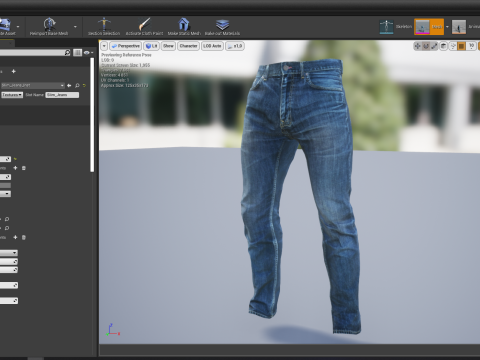Reset the material slot to default
The height and width of the screenshot is (360, 480).
(x=84, y=86)
